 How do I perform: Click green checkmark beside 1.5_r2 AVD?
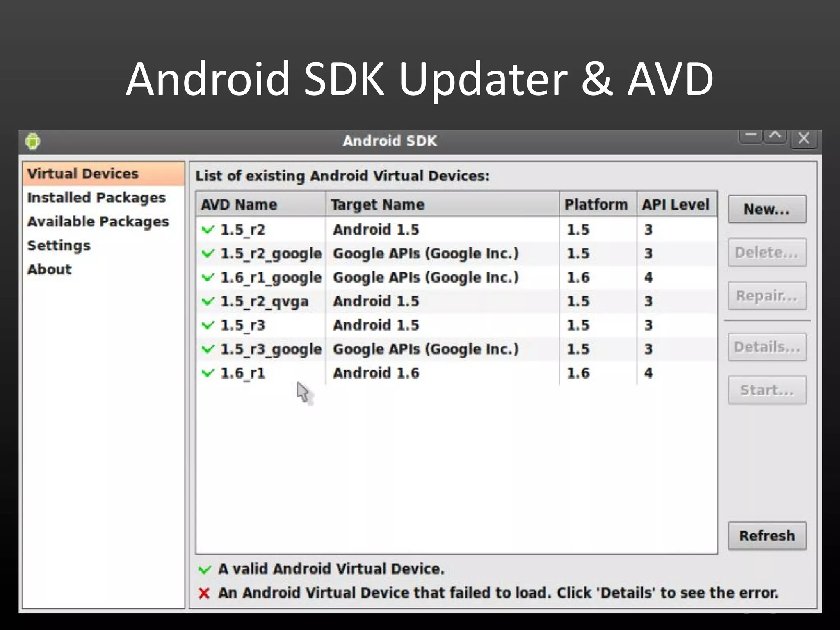(x=208, y=230)
